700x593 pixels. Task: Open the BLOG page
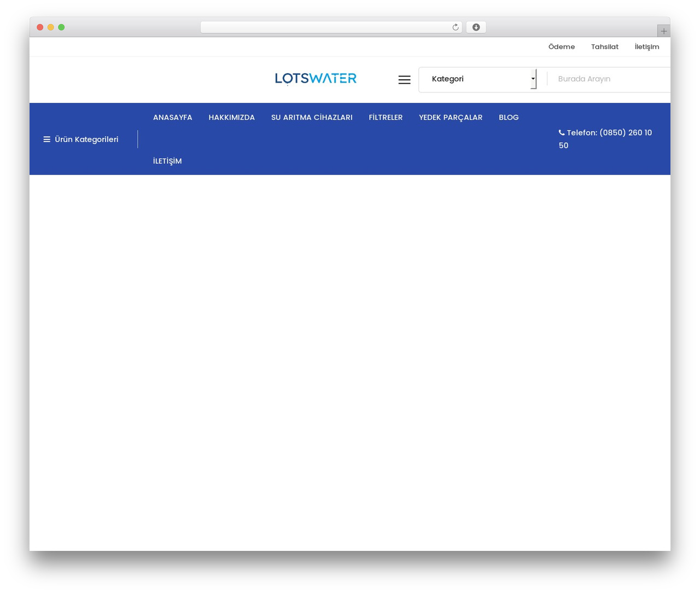pyautogui.click(x=509, y=118)
